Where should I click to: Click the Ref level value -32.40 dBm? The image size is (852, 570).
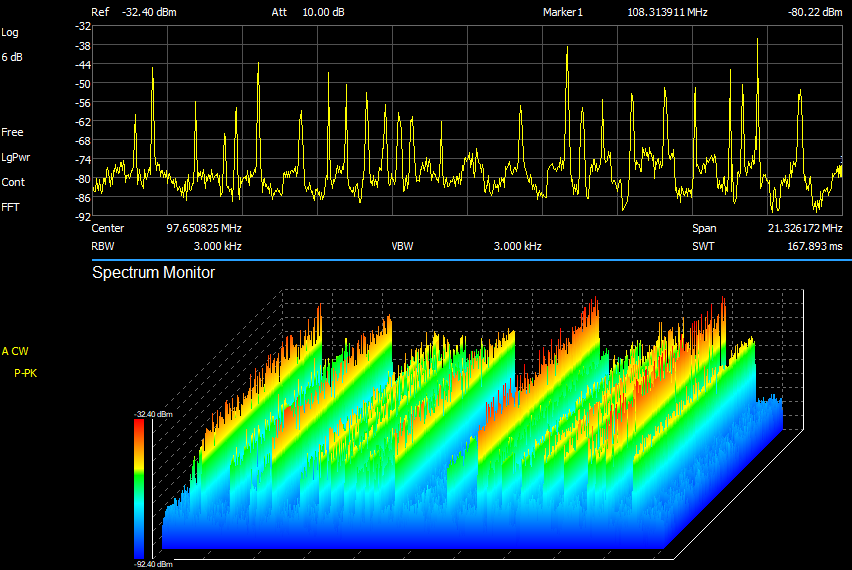point(149,12)
